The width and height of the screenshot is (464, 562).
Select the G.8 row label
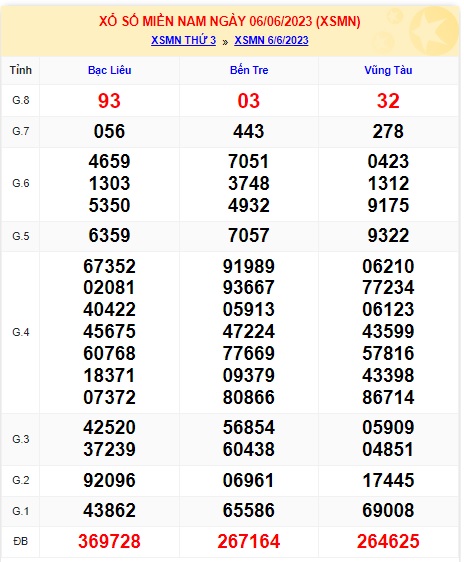click(x=20, y=100)
